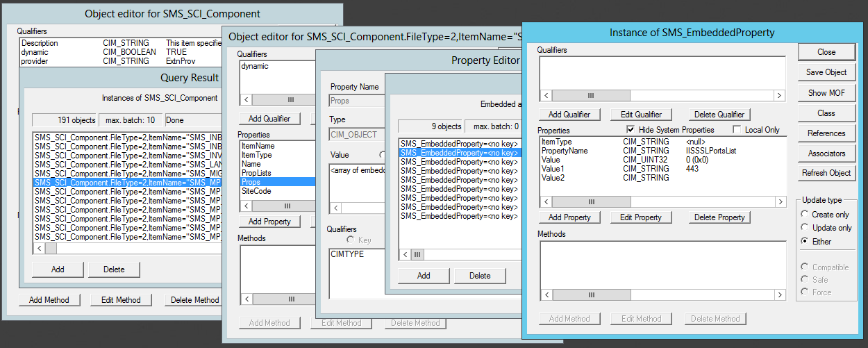Select highlighted SMS_EmbeddedProperty=<no key> entry
The height and width of the screenshot is (348, 868).
[459, 153]
